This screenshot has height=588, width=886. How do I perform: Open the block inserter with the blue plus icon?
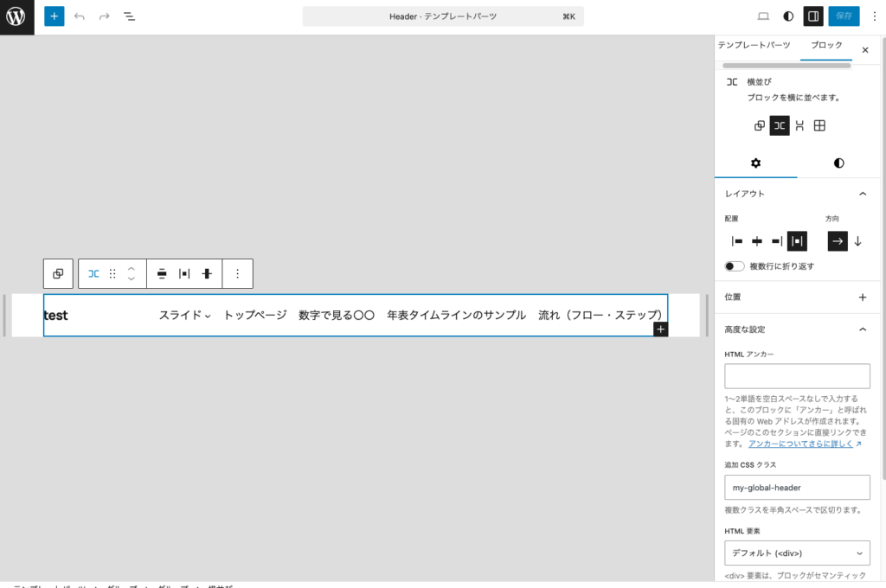pyautogui.click(x=54, y=16)
